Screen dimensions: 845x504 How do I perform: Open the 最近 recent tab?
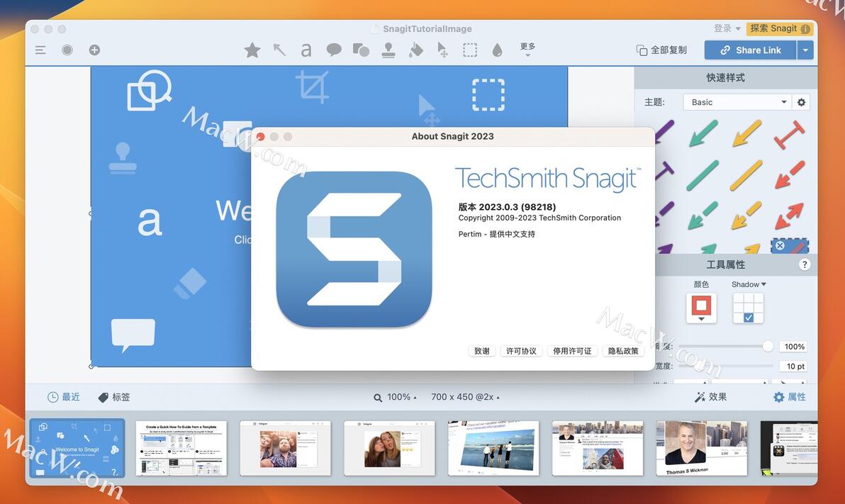(64, 397)
